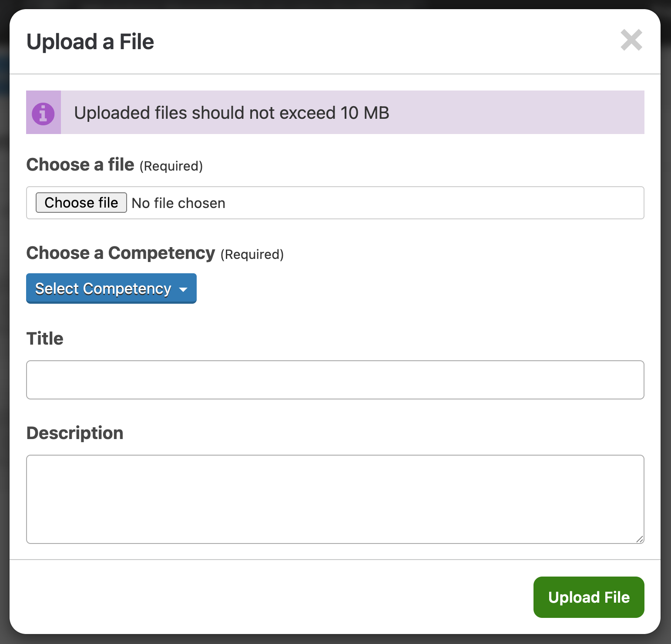
Task: Click the Title field label
Action: [45, 339]
